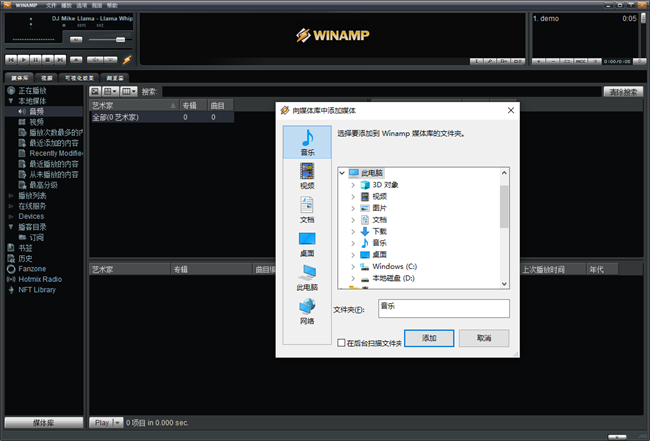Image resolution: width=650 pixels, height=441 pixels.
Task: Expand the Windows (C:) drive node
Action: tap(353, 266)
